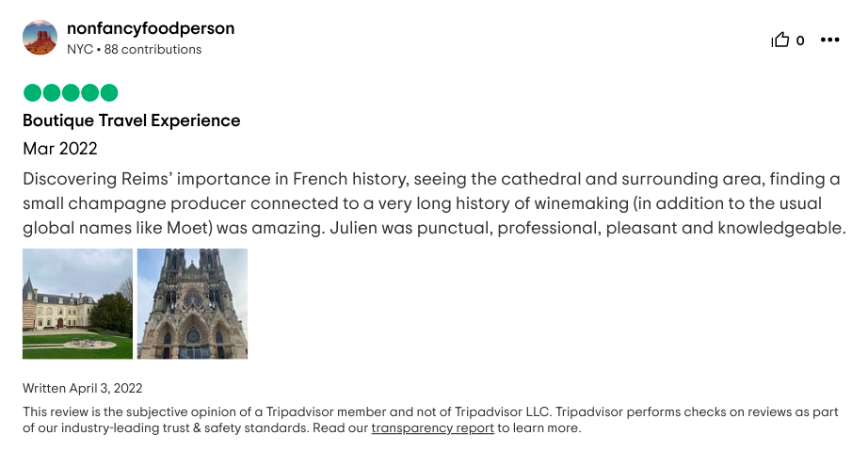Click the NYC location label
Screen dimensions: 868x467
[80, 49]
